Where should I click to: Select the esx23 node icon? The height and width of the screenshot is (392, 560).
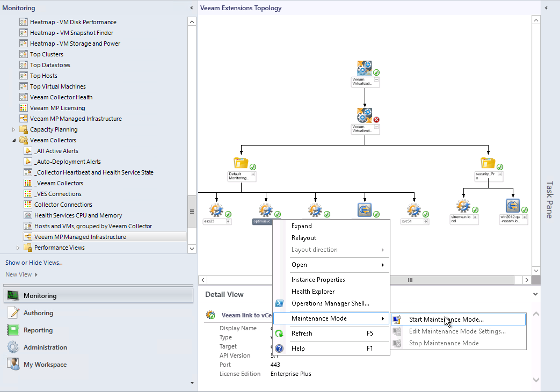point(216,210)
